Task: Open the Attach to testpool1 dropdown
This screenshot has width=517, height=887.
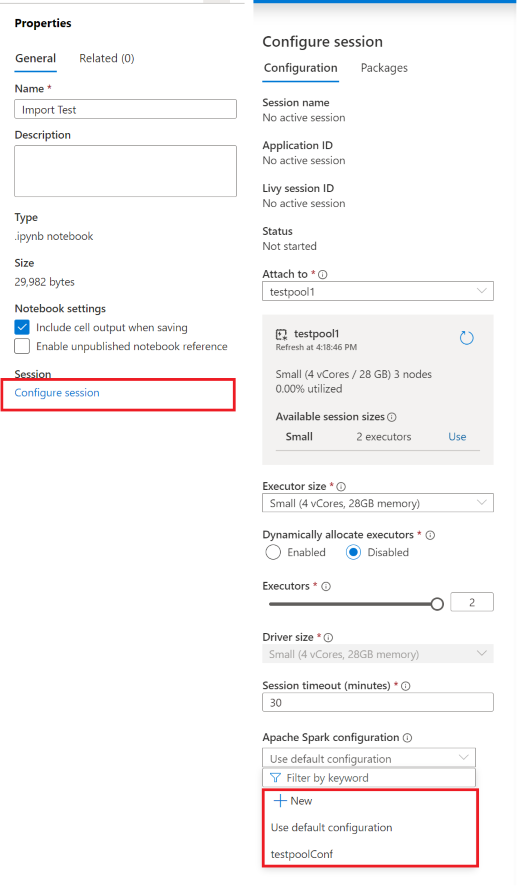Action: tap(378, 291)
